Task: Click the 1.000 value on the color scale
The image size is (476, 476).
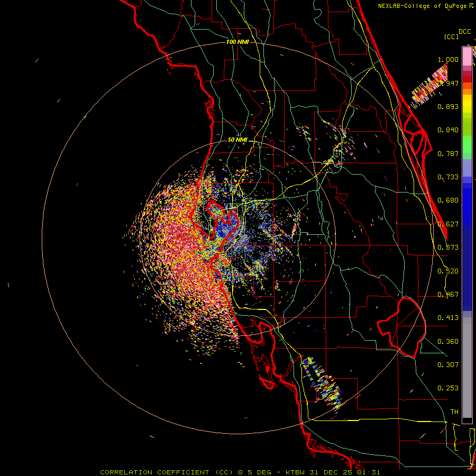Action: point(448,59)
